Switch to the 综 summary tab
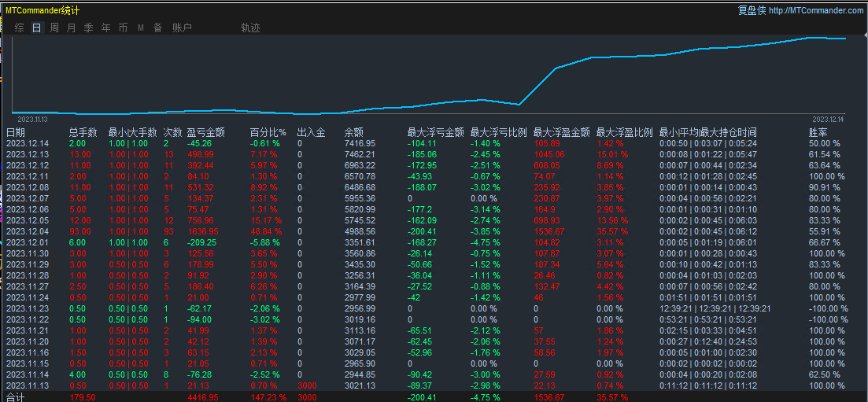Image resolution: width=868 pixels, height=402 pixels. click(19, 28)
